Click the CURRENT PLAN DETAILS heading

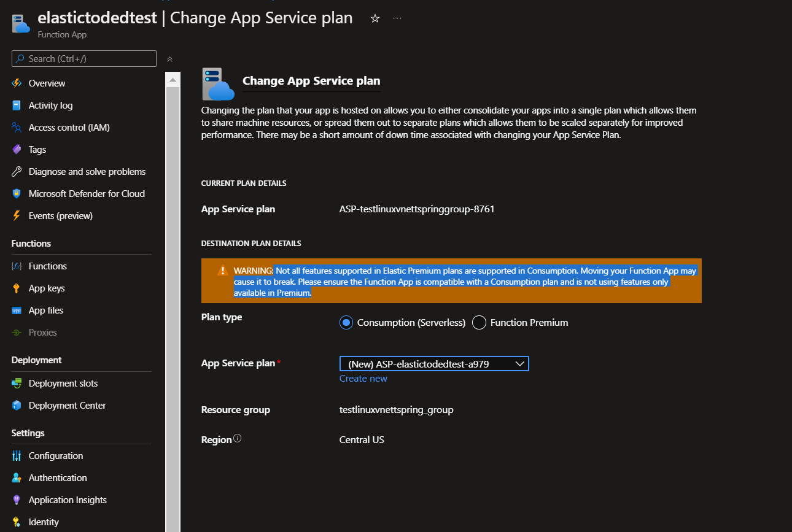pyautogui.click(x=244, y=183)
